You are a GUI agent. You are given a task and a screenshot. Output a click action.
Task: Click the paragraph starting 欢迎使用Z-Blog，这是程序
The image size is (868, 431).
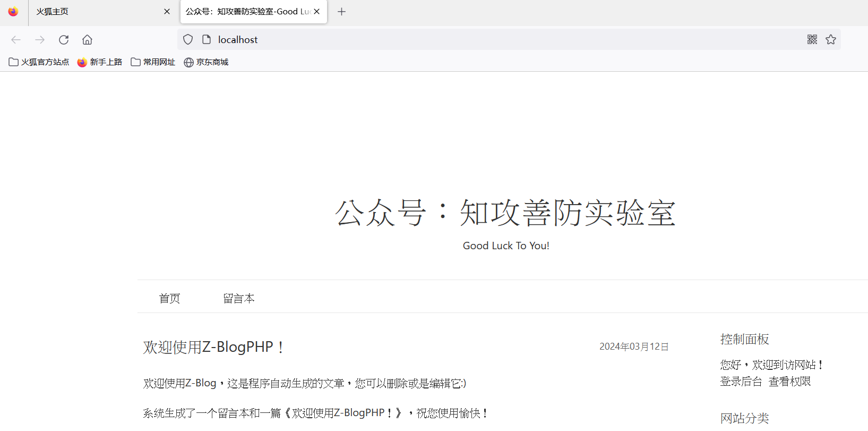305,383
